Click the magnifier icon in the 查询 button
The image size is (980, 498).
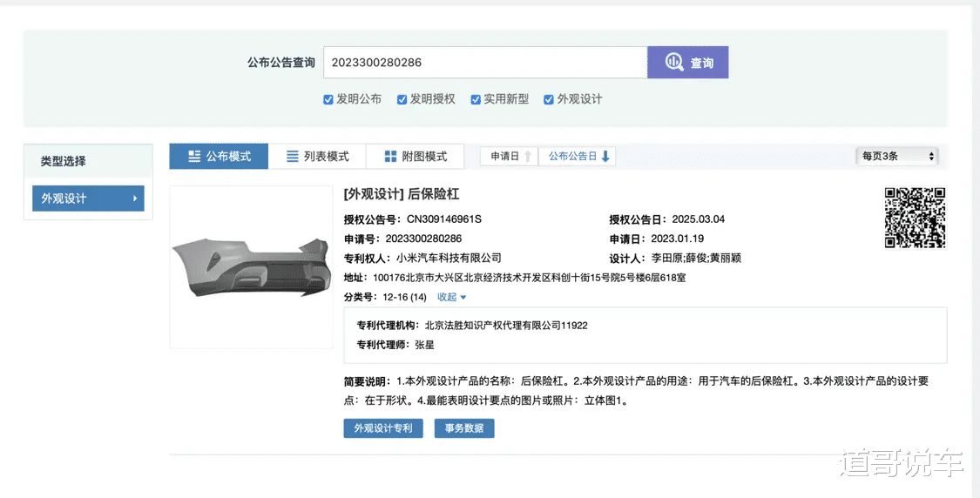tap(673, 62)
